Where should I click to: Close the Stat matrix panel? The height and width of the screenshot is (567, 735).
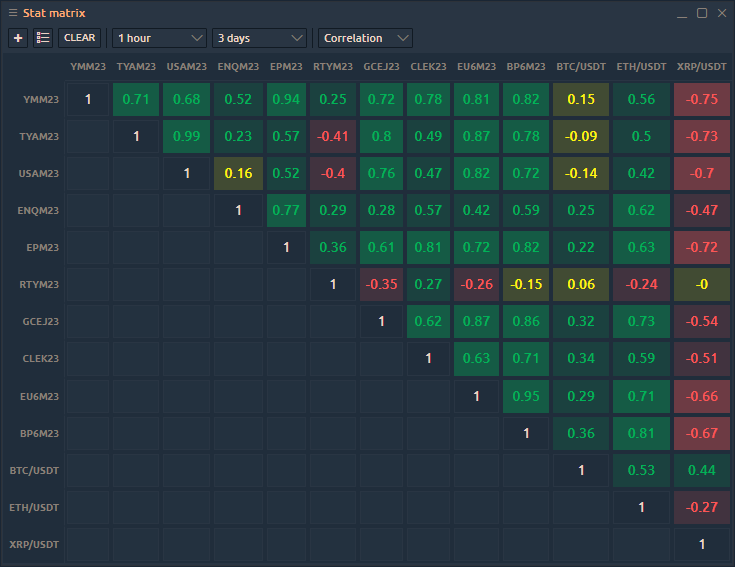tap(721, 13)
